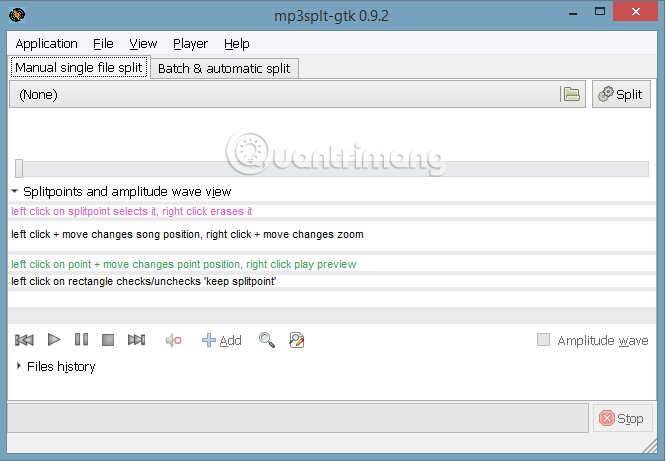
Task: Stop playback using the square stop icon
Action: (x=108, y=340)
